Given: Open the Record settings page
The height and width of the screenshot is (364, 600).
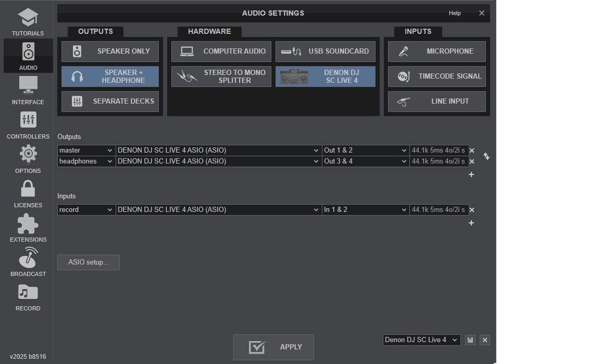Looking at the screenshot, I should pyautogui.click(x=28, y=297).
